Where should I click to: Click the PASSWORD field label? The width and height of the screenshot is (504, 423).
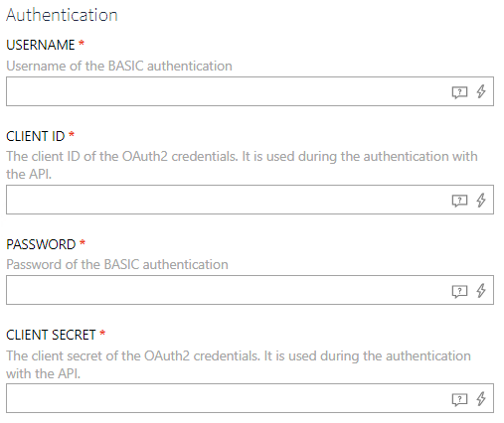41,244
